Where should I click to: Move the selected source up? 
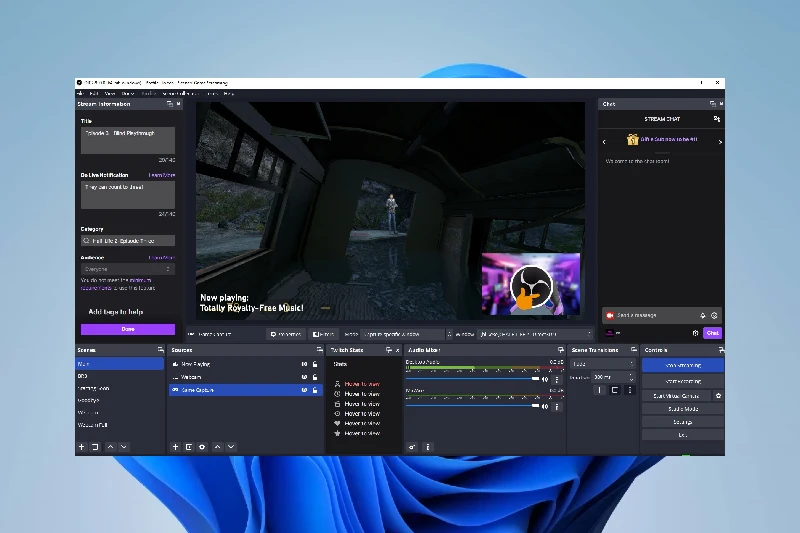218,447
